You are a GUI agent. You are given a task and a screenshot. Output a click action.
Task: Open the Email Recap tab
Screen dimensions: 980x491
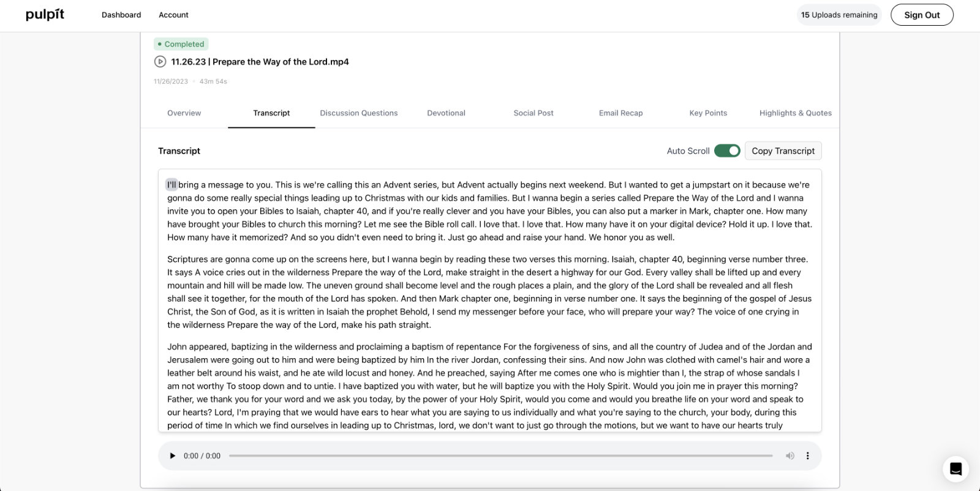pyautogui.click(x=620, y=113)
